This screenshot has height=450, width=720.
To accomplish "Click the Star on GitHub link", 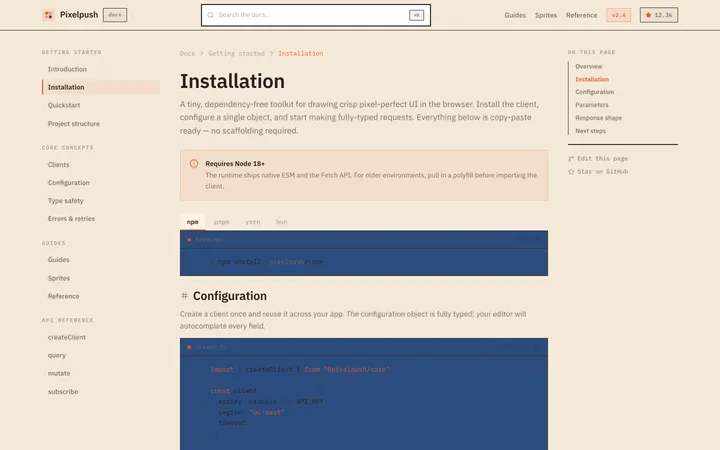I will click(598, 172).
